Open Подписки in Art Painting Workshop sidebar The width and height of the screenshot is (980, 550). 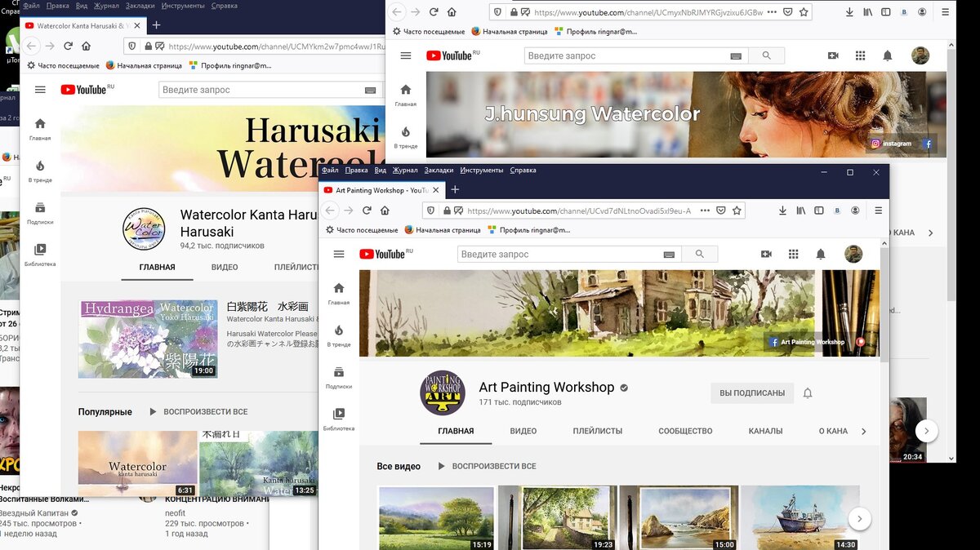(339, 377)
